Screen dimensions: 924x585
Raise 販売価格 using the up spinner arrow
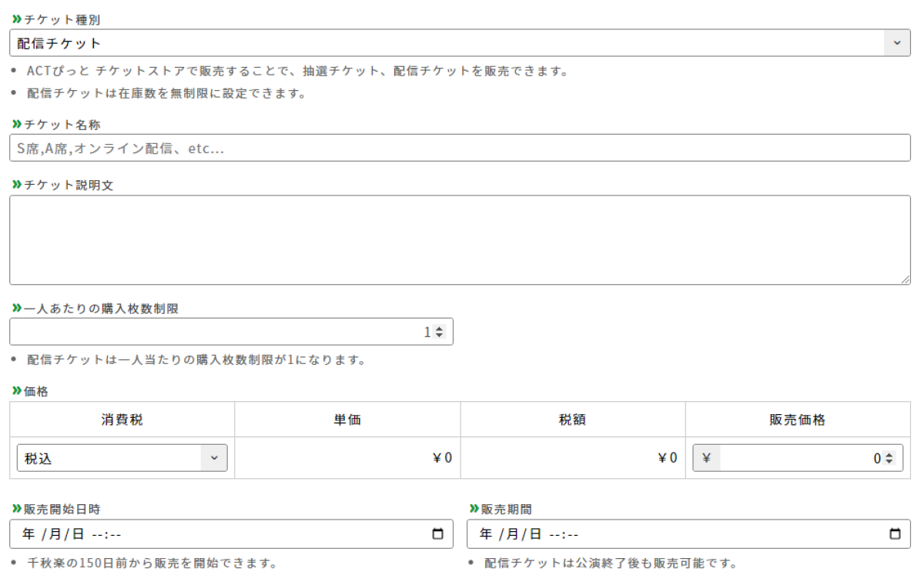coord(889,455)
